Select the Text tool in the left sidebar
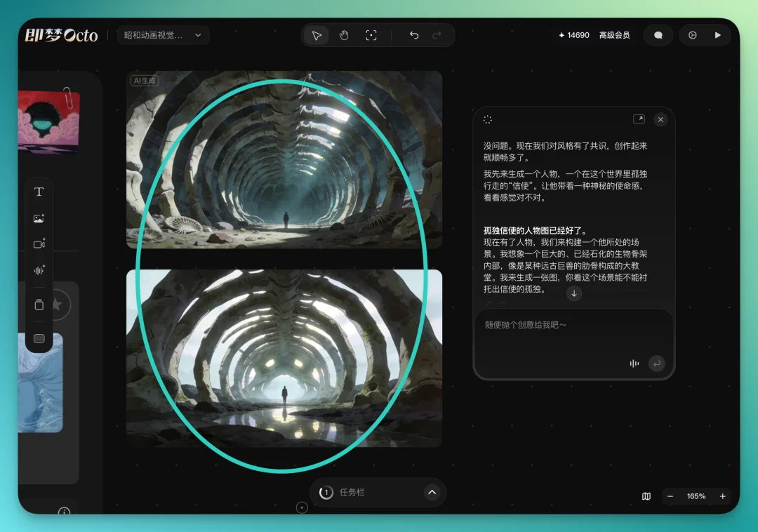Viewport: 758px width, 532px height. 39,191
